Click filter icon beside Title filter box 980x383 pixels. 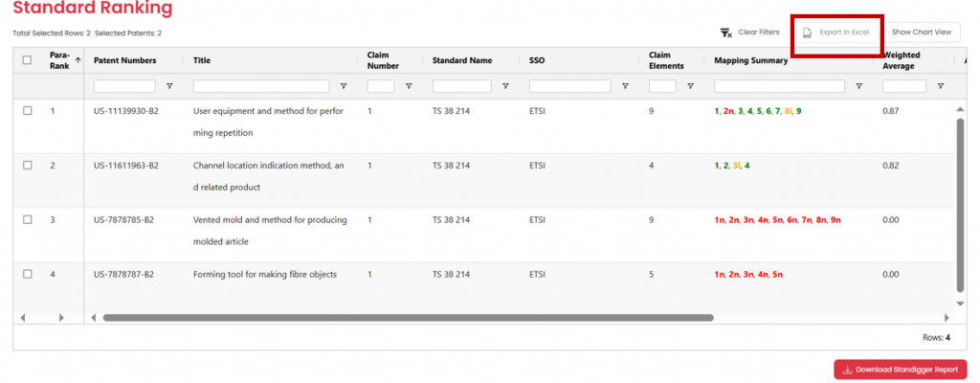click(344, 86)
